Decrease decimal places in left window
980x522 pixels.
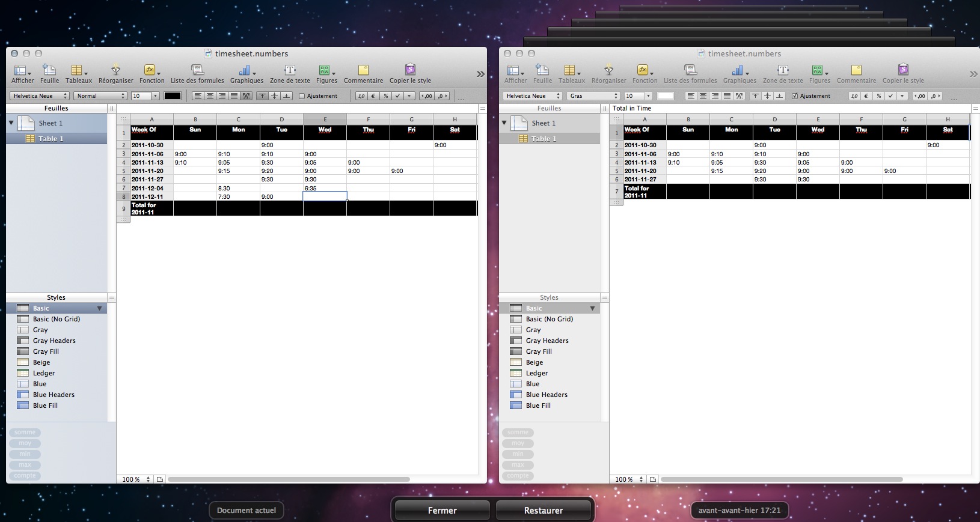(x=426, y=96)
